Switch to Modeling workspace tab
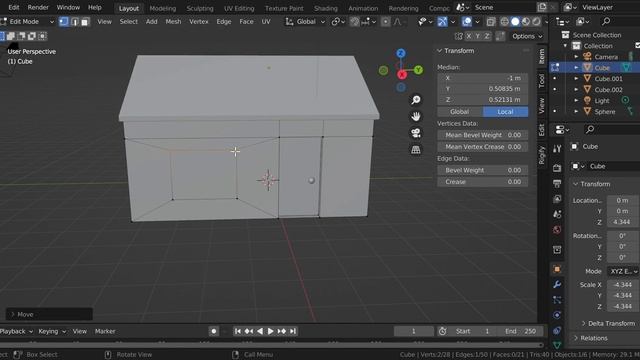The width and height of the screenshot is (640, 360). pyautogui.click(x=162, y=8)
